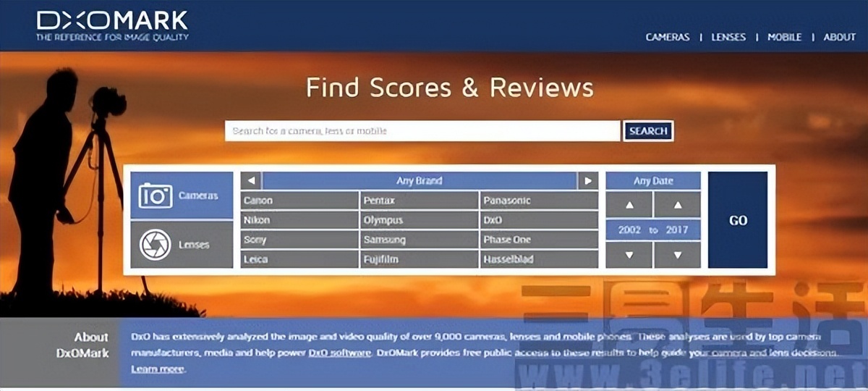Choose the Leica brand
The image size is (868, 391).
click(x=299, y=259)
